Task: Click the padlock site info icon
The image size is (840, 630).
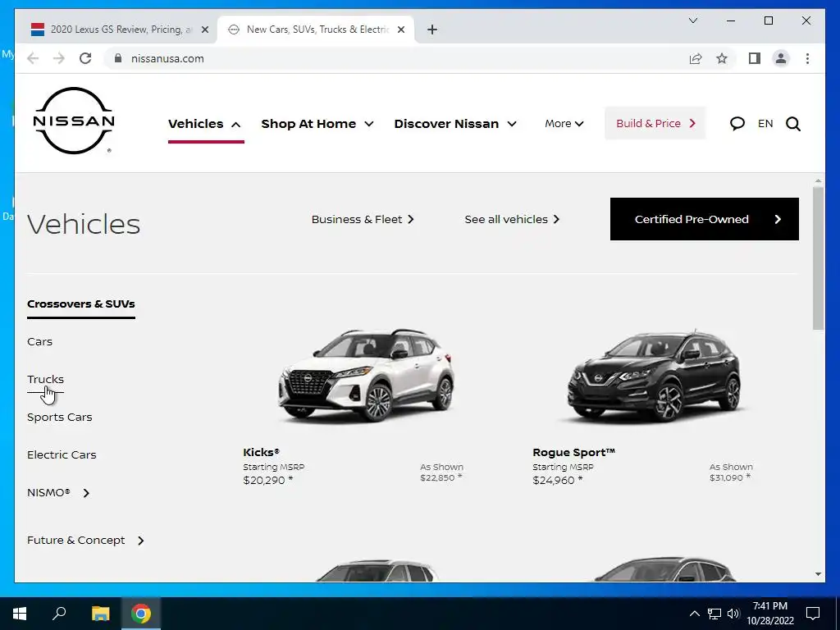Action: coord(118,58)
